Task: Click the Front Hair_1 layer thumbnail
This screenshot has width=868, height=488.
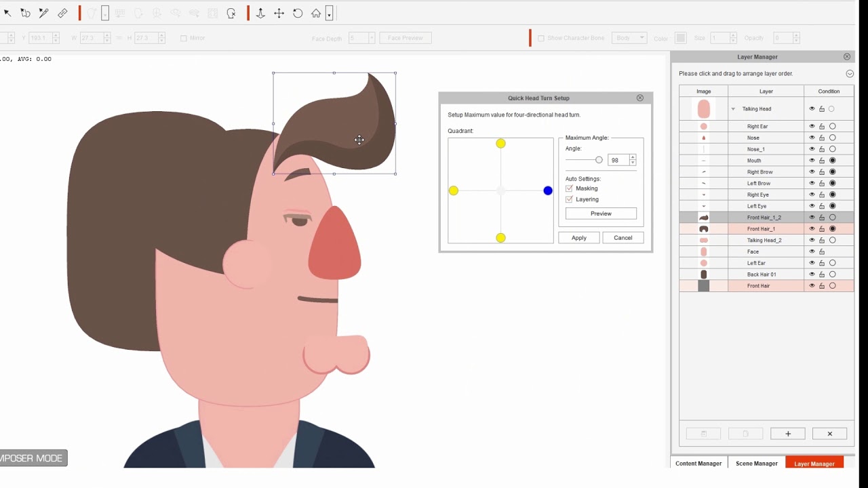Action: point(704,229)
